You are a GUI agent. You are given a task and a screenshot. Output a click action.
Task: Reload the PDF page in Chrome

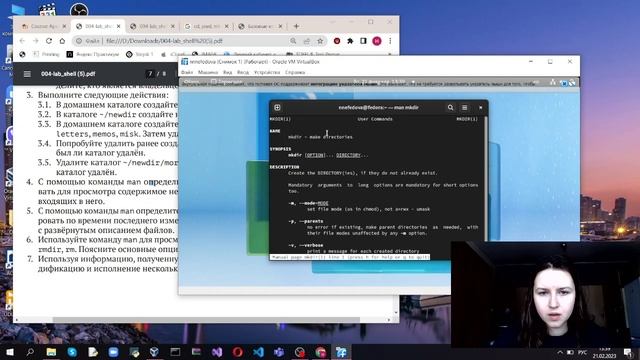point(49,41)
